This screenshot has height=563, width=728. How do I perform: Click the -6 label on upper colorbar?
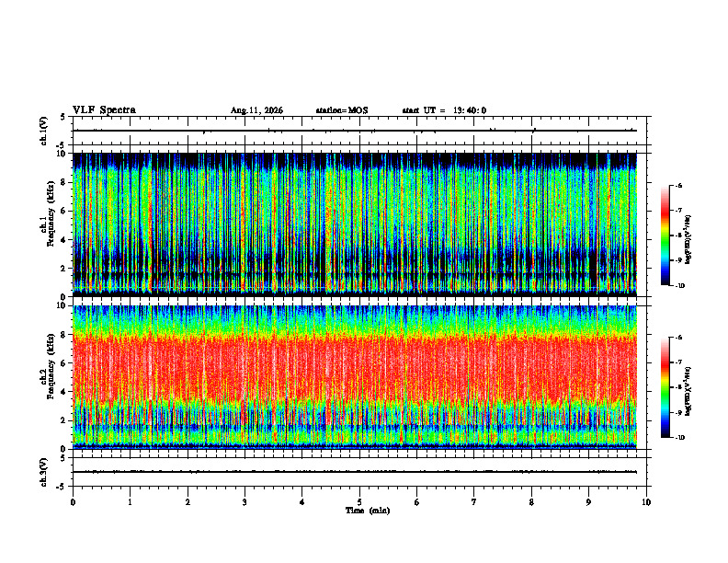(679, 185)
